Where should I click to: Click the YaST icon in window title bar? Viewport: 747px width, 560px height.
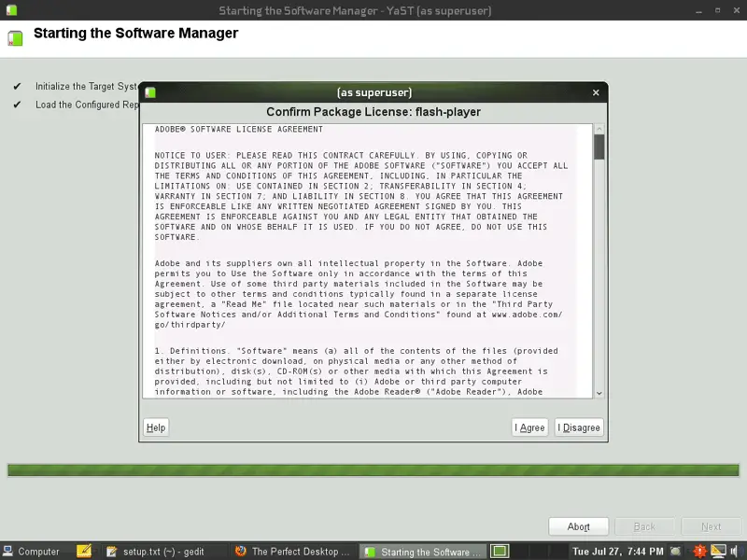coord(11,10)
